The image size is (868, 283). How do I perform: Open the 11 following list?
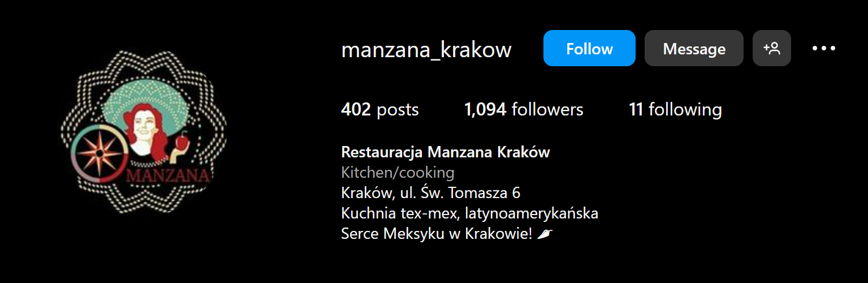point(675,109)
